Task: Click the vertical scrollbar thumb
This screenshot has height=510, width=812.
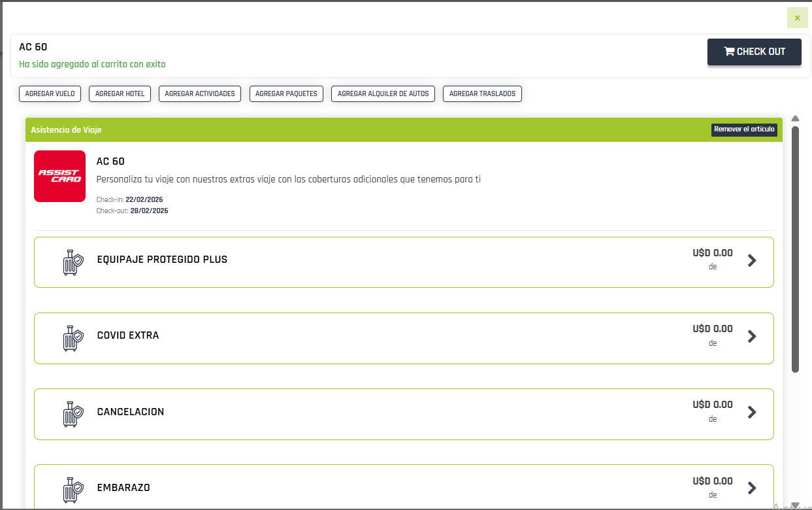Action: click(795, 249)
